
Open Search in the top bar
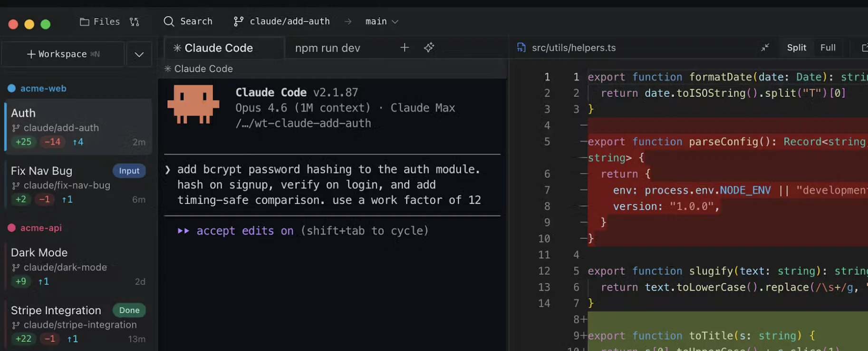[188, 21]
